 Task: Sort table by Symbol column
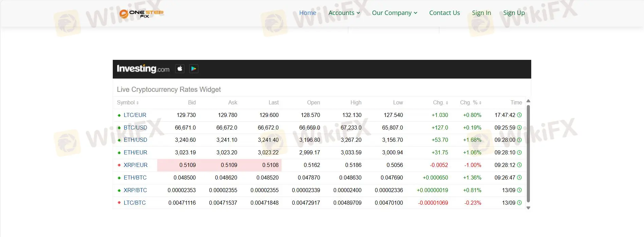tap(128, 103)
